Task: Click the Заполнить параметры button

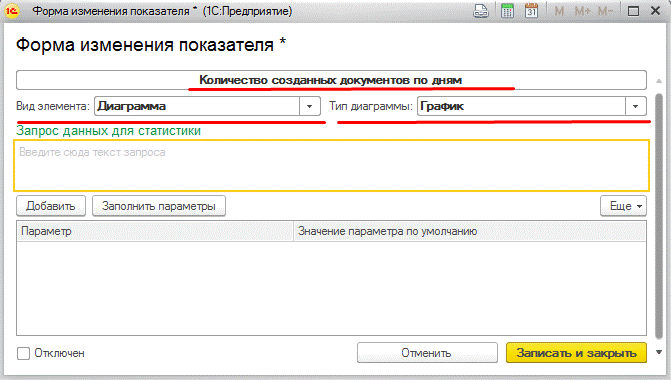Action: tap(159, 206)
